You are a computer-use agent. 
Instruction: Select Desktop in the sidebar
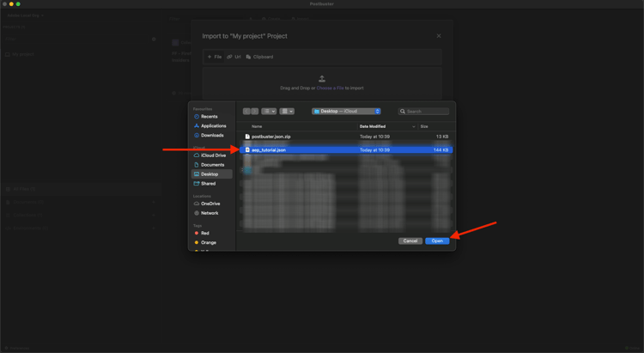coord(211,174)
